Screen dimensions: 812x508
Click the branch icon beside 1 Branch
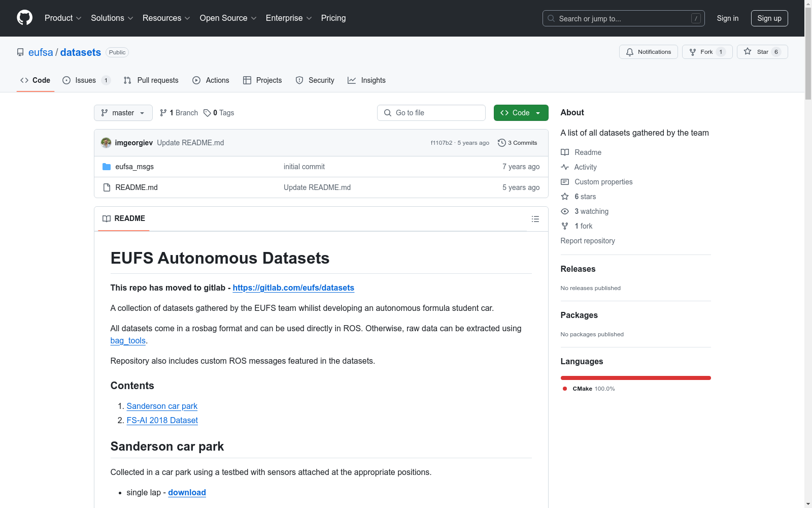coord(163,113)
